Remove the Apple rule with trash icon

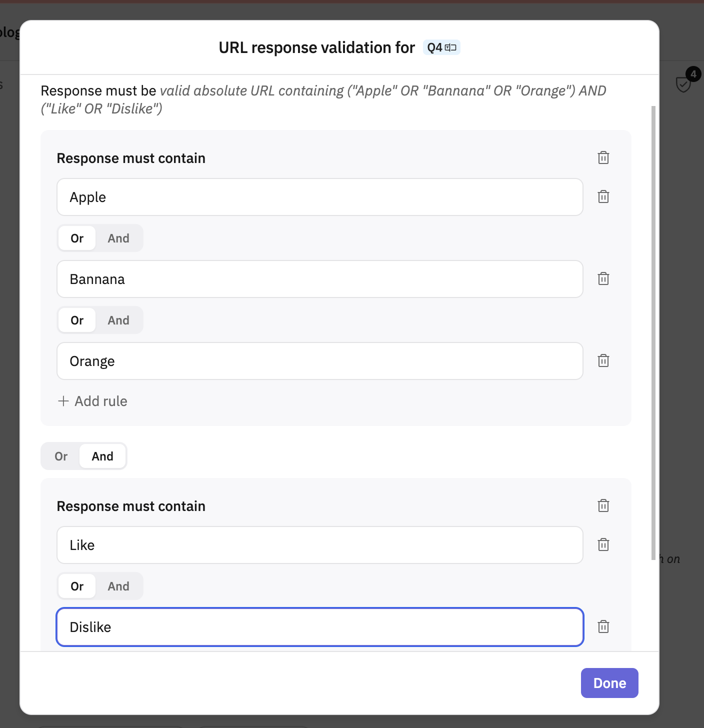(603, 196)
